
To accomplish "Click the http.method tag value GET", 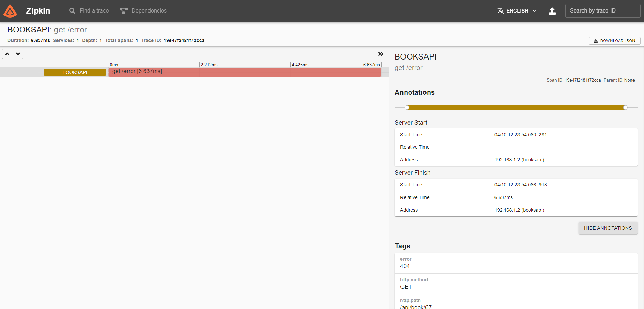I will [x=406, y=287].
